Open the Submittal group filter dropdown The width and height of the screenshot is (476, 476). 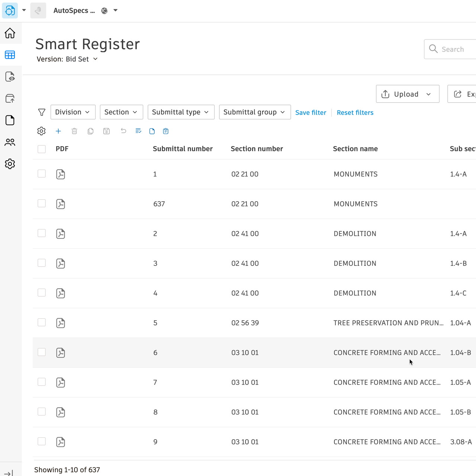[255, 112]
